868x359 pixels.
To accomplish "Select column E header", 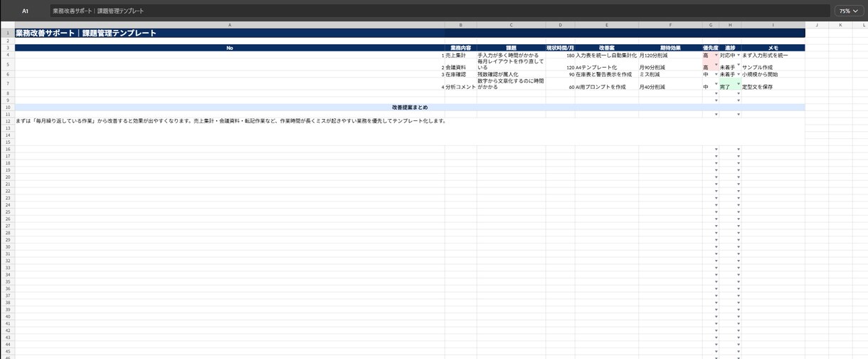I will coord(606,25).
